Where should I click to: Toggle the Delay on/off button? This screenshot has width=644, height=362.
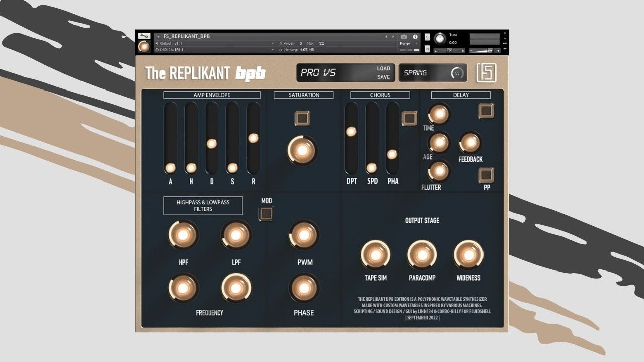pos(486,111)
